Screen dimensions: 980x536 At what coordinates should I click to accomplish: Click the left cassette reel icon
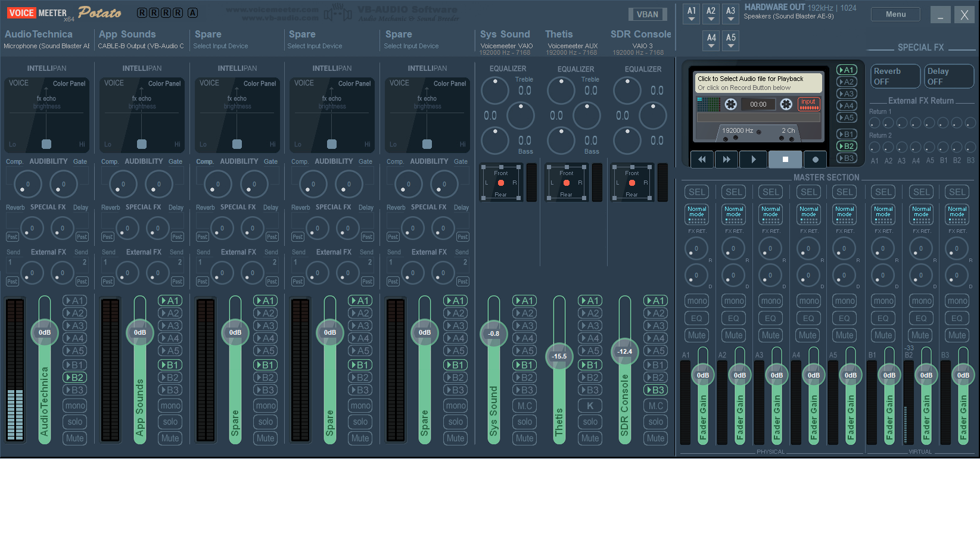tap(731, 104)
